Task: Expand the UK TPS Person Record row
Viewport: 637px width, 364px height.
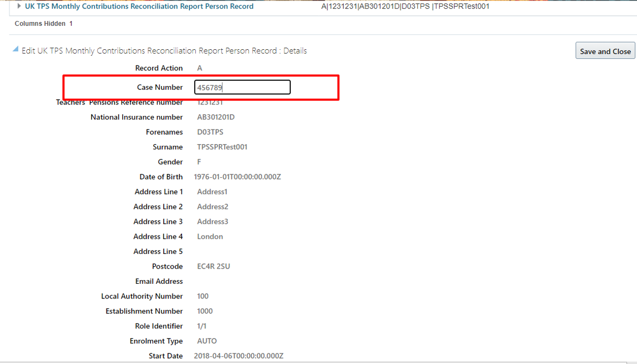Action: point(19,6)
